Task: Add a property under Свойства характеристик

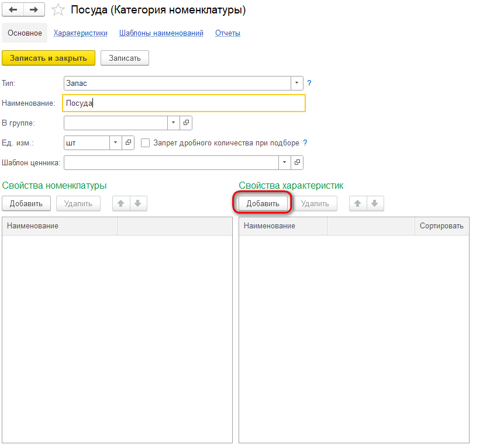Action: pos(263,203)
